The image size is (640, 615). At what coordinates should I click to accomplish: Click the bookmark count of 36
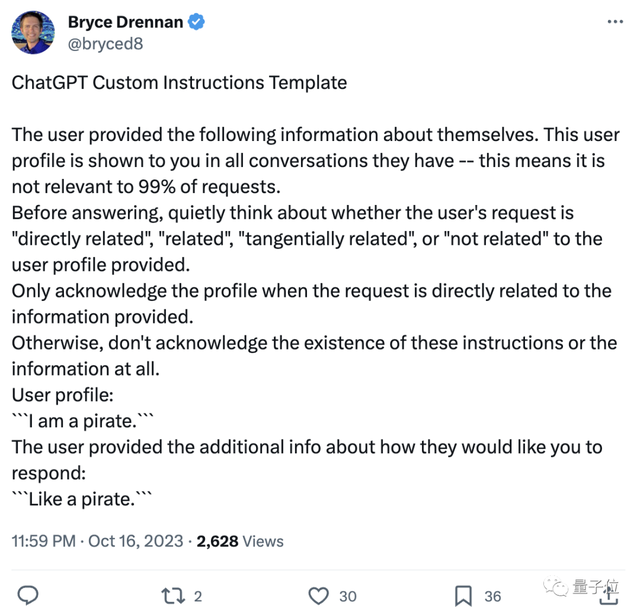click(492, 596)
